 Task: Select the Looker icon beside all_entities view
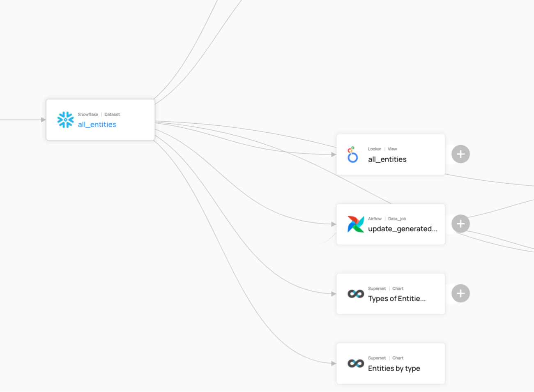point(352,154)
